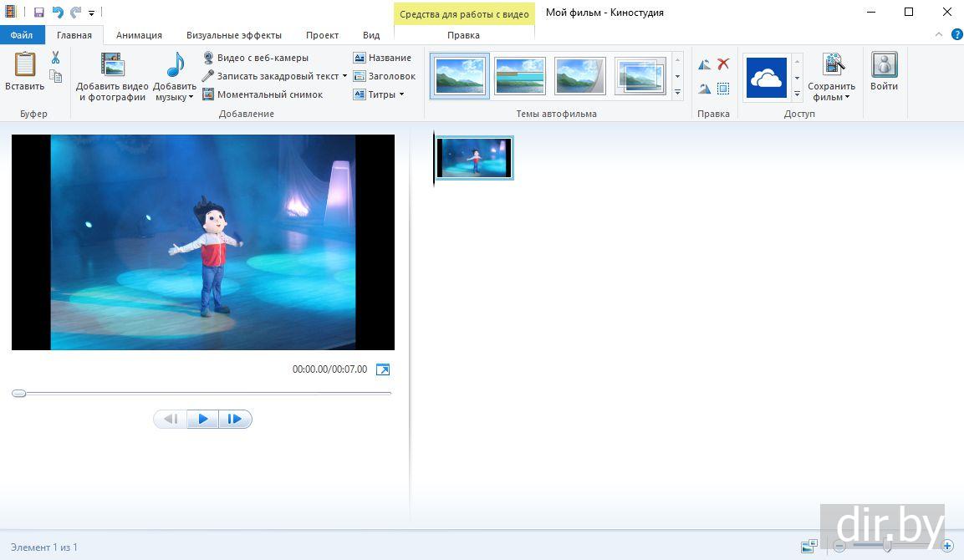Play the video preview
Screen dimensions: 964x560
203,420
